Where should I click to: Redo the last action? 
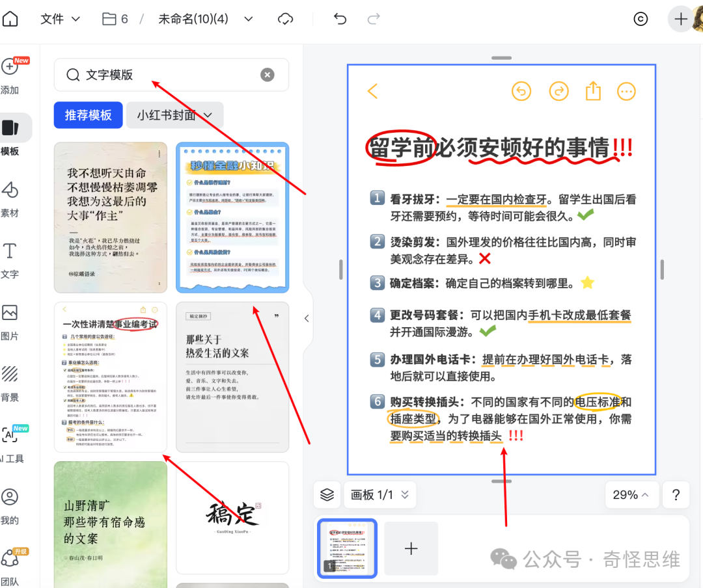coord(374,19)
